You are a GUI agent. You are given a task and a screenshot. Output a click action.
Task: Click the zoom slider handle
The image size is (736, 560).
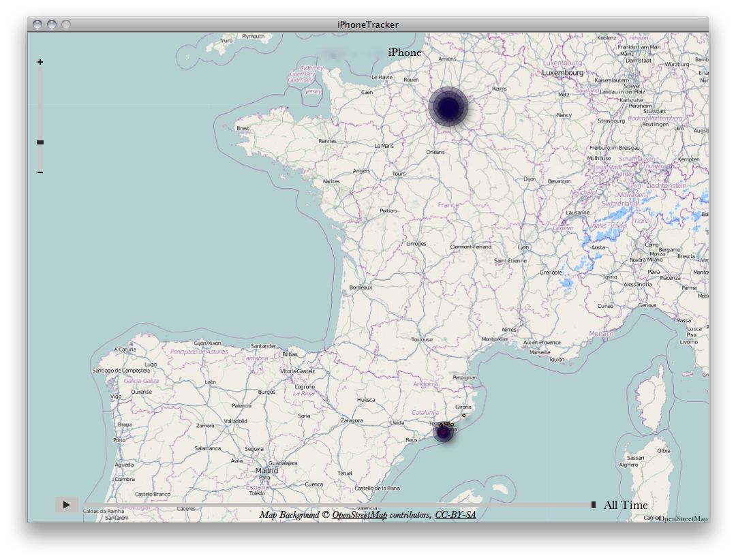pos(40,142)
